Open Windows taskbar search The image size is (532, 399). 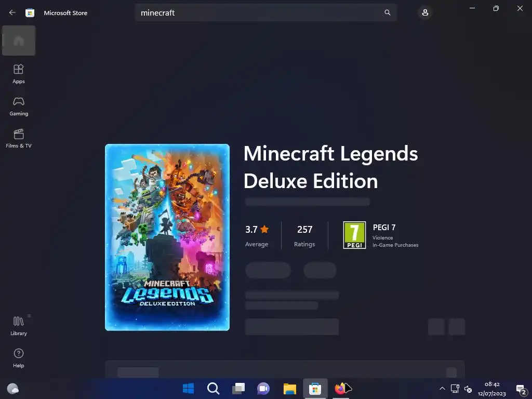(214, 388)
